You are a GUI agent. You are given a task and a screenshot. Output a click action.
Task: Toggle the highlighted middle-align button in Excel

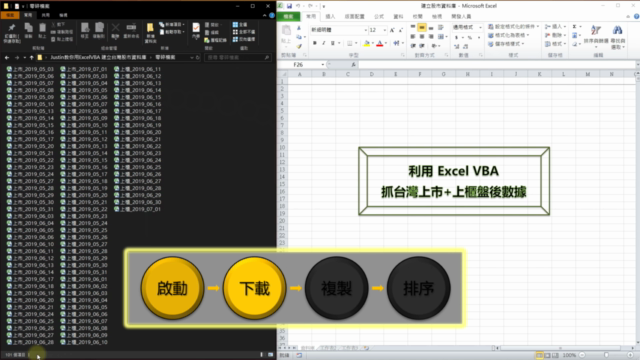coord(422,27)
